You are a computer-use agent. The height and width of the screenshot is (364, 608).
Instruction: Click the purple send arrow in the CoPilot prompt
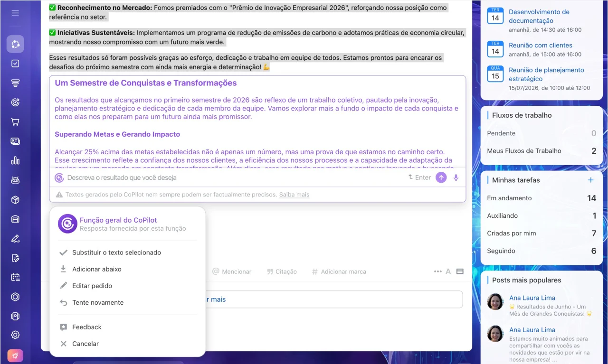[x=441, y=177]
